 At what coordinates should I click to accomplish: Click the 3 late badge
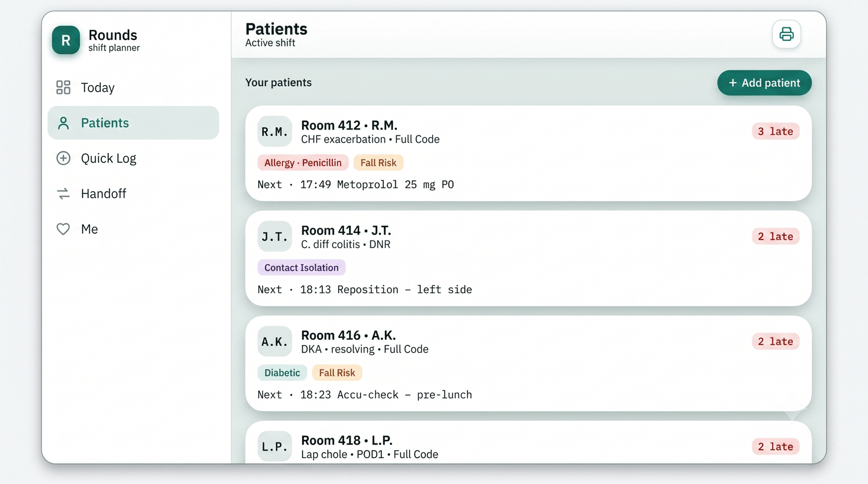775,131
